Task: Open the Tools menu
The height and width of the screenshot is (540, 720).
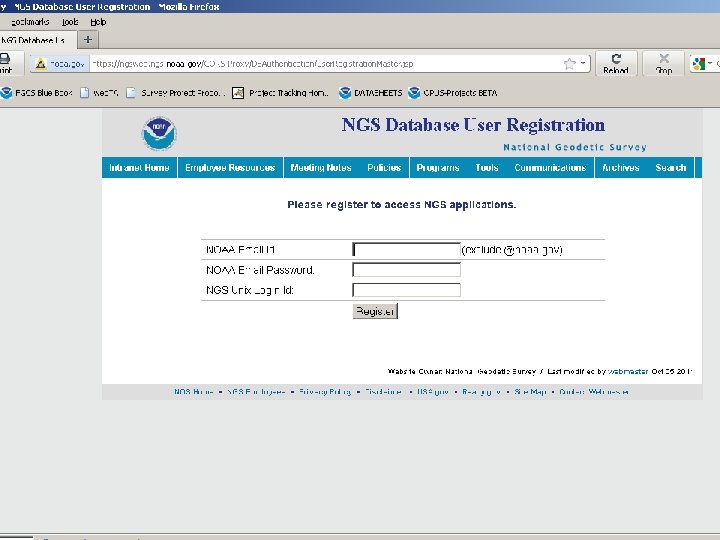Action: tap(70, 22)
